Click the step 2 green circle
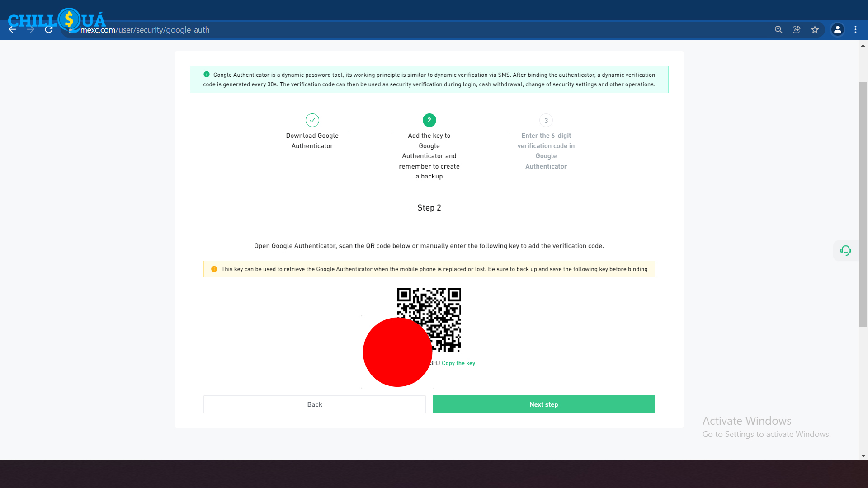868x488 pixels. coord(429,120)
